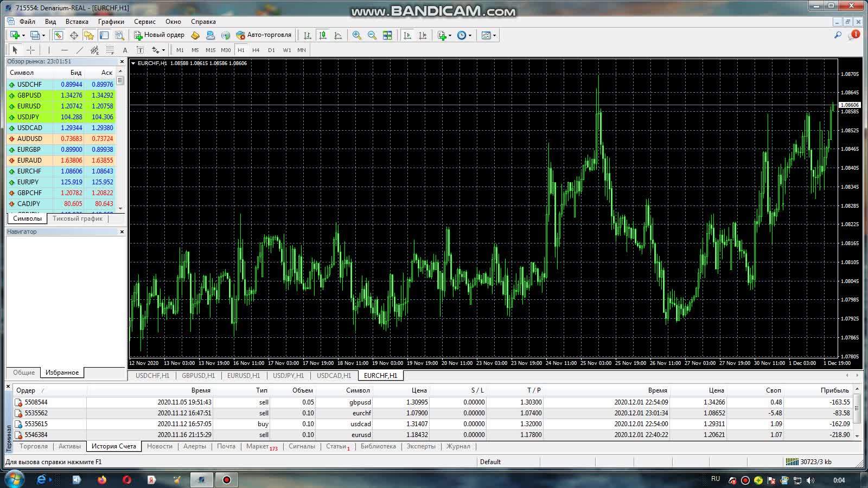
Task: Select the Equidistant Channel tool
Action: [94, 50]
